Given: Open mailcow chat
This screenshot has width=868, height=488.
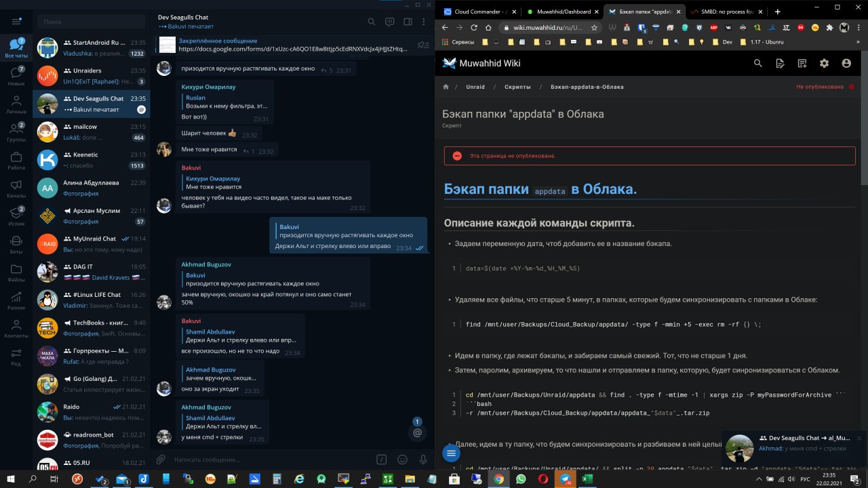Looking at the screenshot, I should click(x=92, y=131).
